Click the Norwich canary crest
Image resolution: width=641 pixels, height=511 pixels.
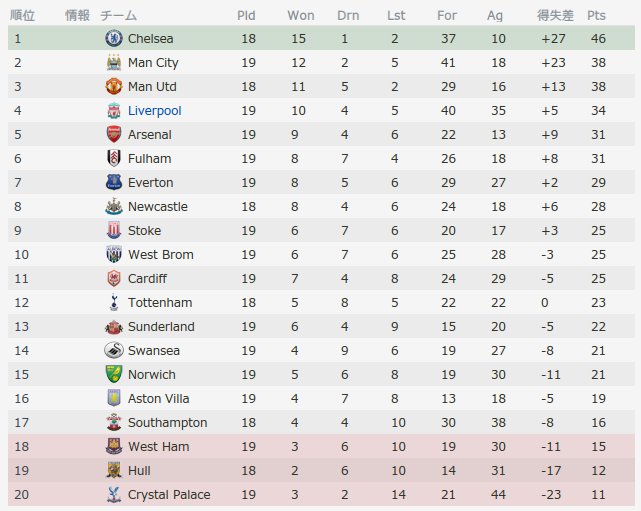pos(114,374)
